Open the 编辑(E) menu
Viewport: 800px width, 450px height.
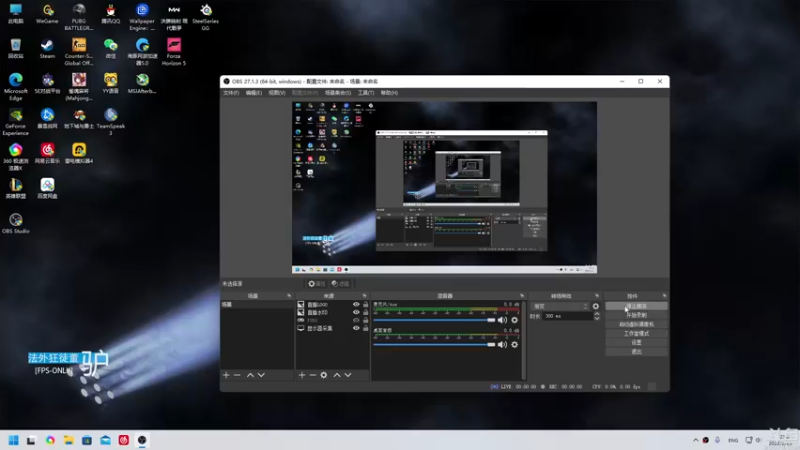[x=254, y=93]
